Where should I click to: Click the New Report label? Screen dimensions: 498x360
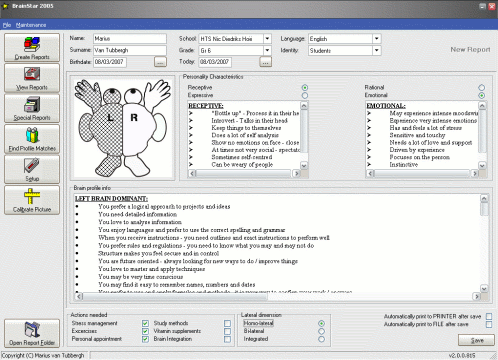coord(470,50)
